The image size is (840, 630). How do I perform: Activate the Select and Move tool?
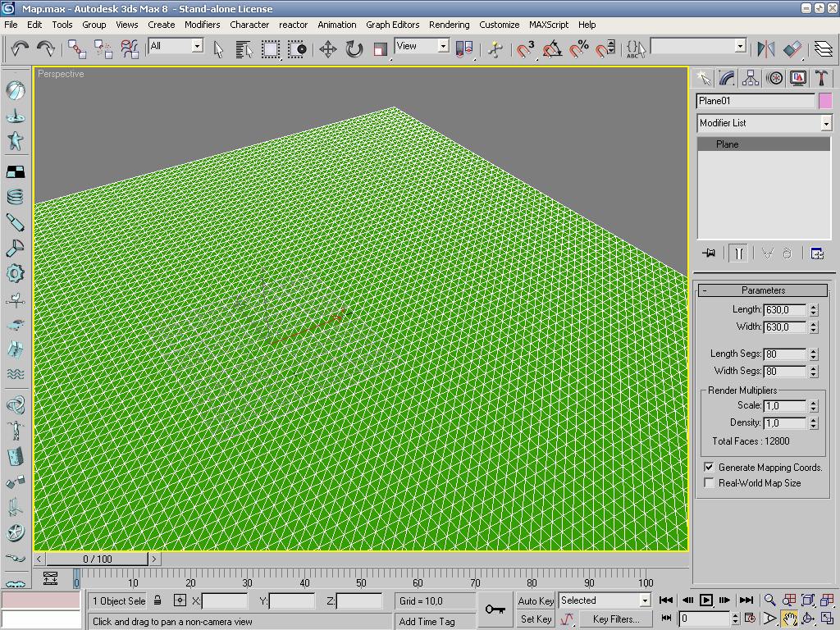pyautogui.click(x=328, y=49)
